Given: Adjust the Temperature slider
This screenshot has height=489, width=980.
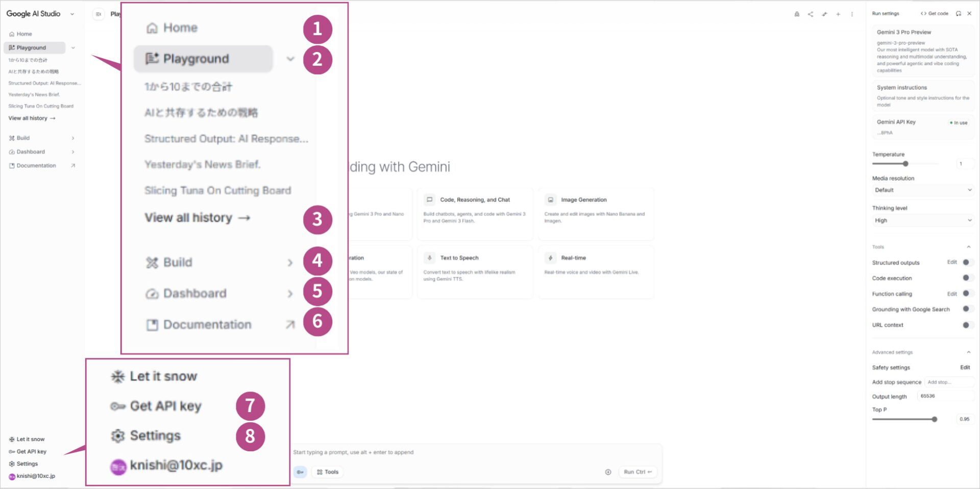Looking at the screenshot, I should [x=906, y=164].
